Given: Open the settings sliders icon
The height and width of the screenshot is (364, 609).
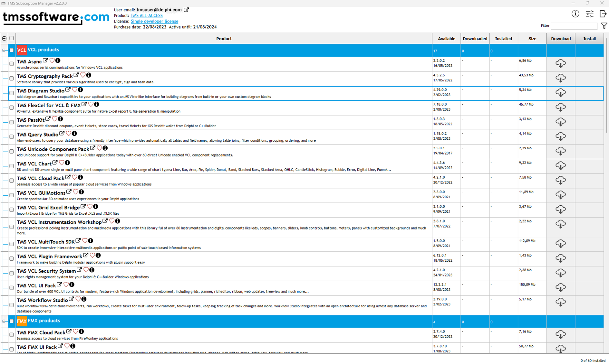Looking at the screenshot, I should click(589, 14).
